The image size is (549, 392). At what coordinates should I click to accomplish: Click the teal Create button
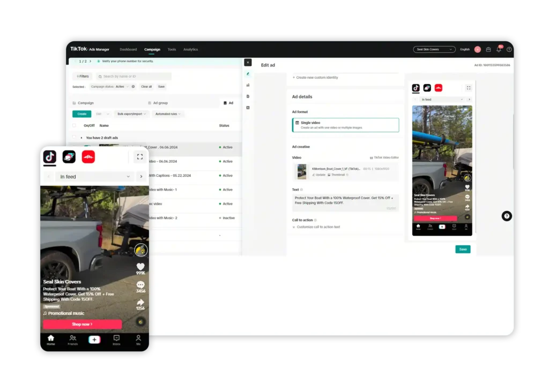click(x=81, y=114)
